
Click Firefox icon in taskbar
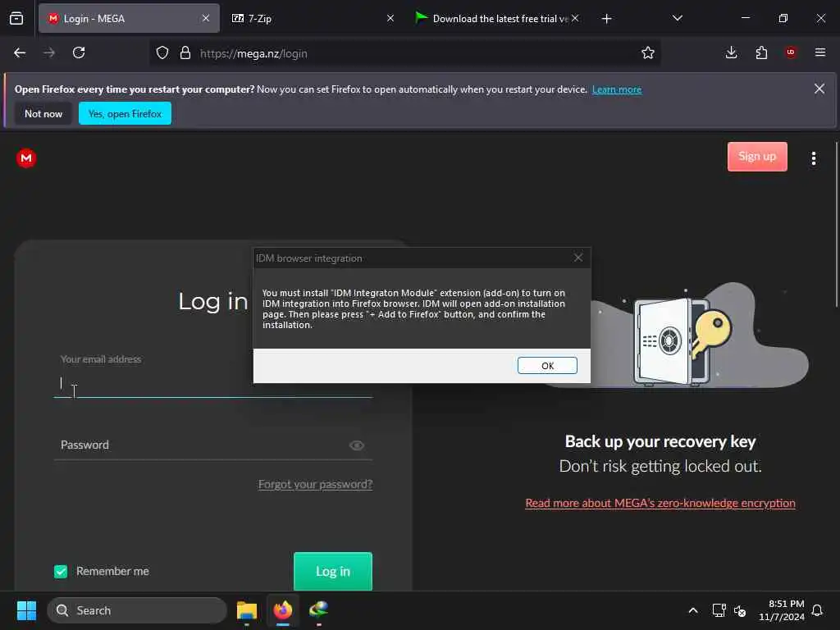(x=283, y=610)
